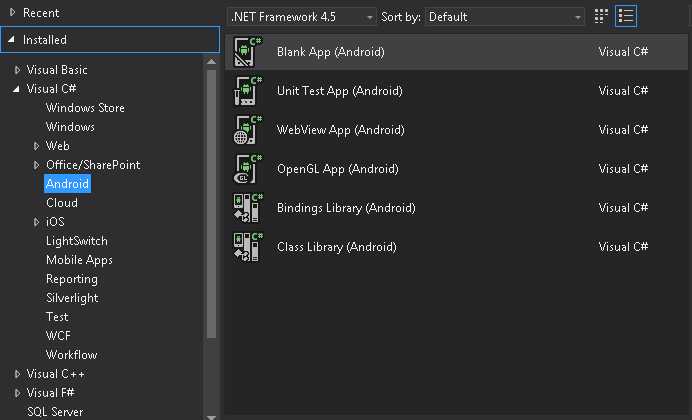Image resolution: width=692 pixels, height=420 pixels.
Task: Select the Class Library (Android) icon
Action: [248, 247]
